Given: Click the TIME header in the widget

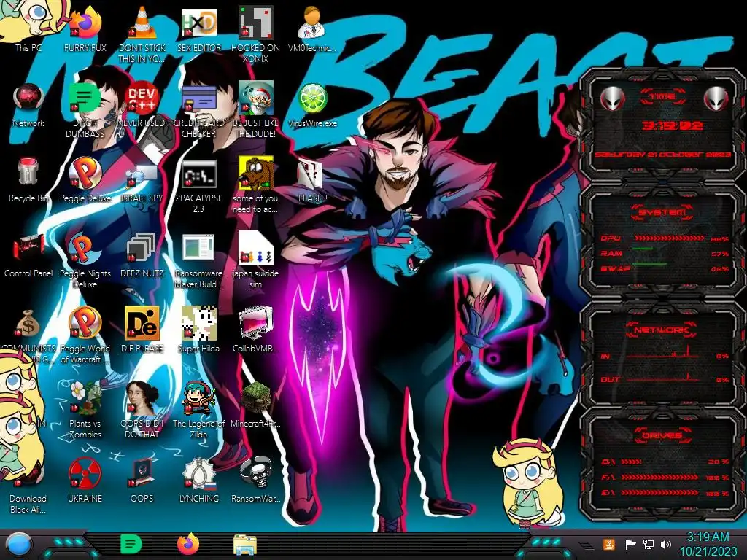Looking at the screenshot, I should tap(662, 97).
